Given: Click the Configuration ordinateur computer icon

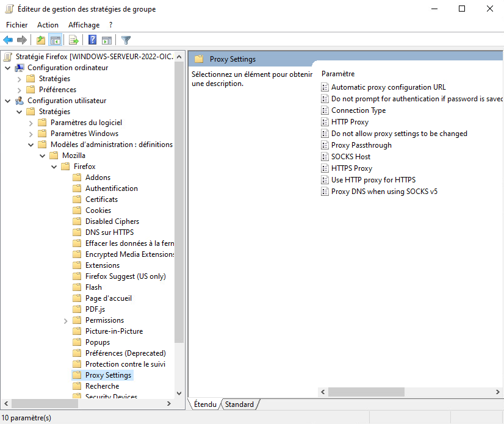Looking at the screenshot, I should coord(20,68).
